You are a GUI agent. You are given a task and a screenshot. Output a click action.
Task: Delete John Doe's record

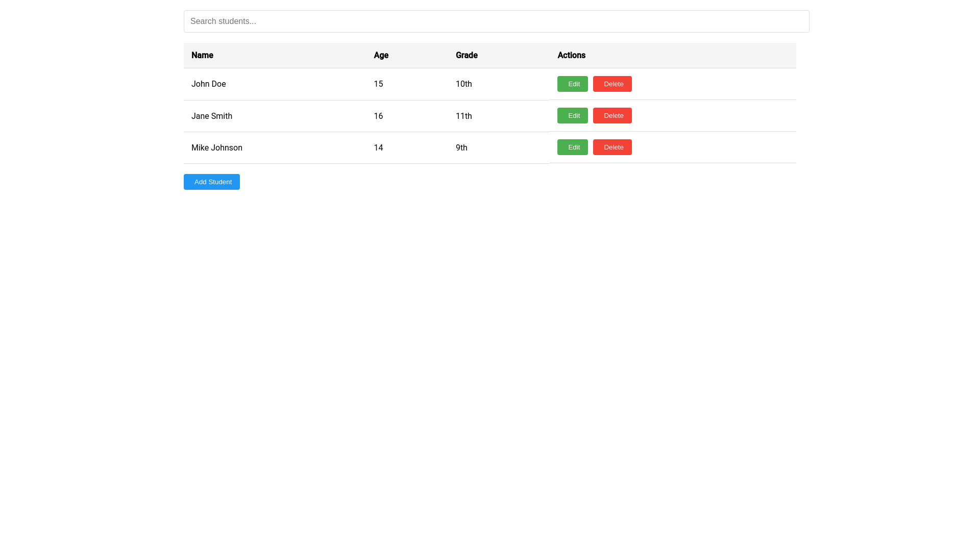[612, 84]
